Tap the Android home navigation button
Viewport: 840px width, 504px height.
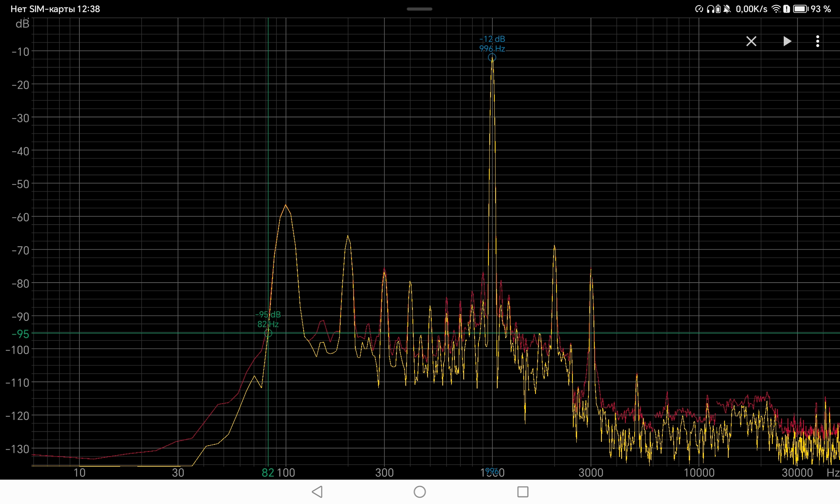tap(420, 492)
